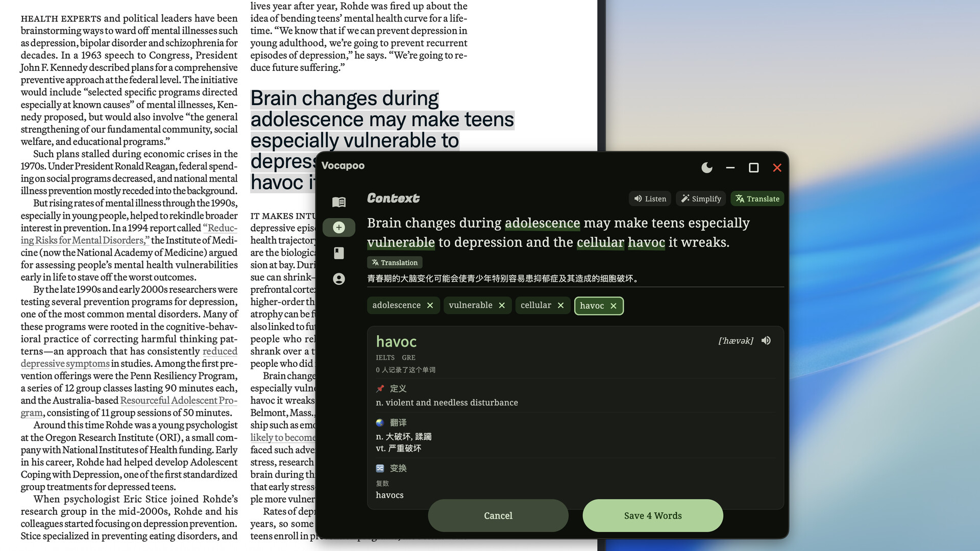Remove the cellular word chip
Viewport: 980px width, 551px height.
click(561, 306)
